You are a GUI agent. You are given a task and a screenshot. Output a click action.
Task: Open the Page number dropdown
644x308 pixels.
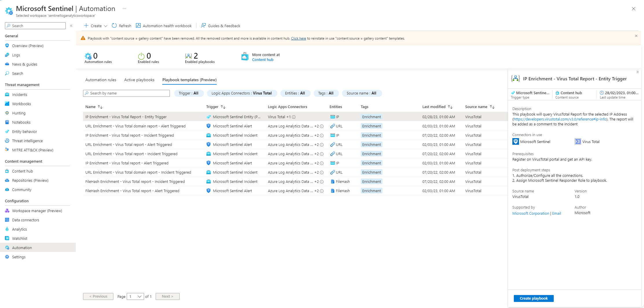pyautogui.click(x=135, y=296)
